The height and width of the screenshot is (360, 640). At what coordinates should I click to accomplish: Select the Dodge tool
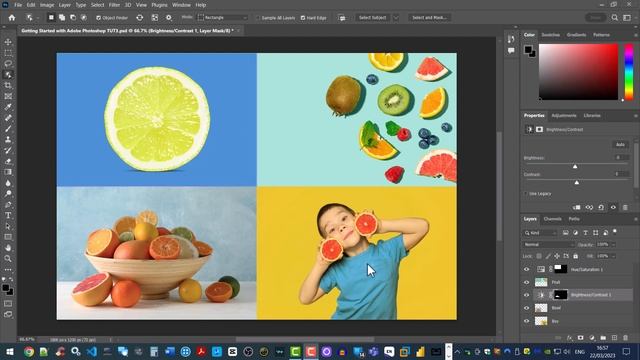point(8,193)
